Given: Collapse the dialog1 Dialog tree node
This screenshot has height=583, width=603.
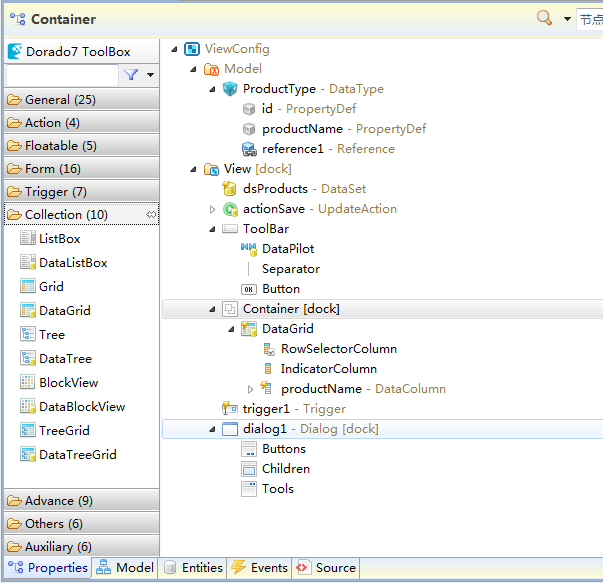Looking at the screenshot, I should (x=212, y=429).
